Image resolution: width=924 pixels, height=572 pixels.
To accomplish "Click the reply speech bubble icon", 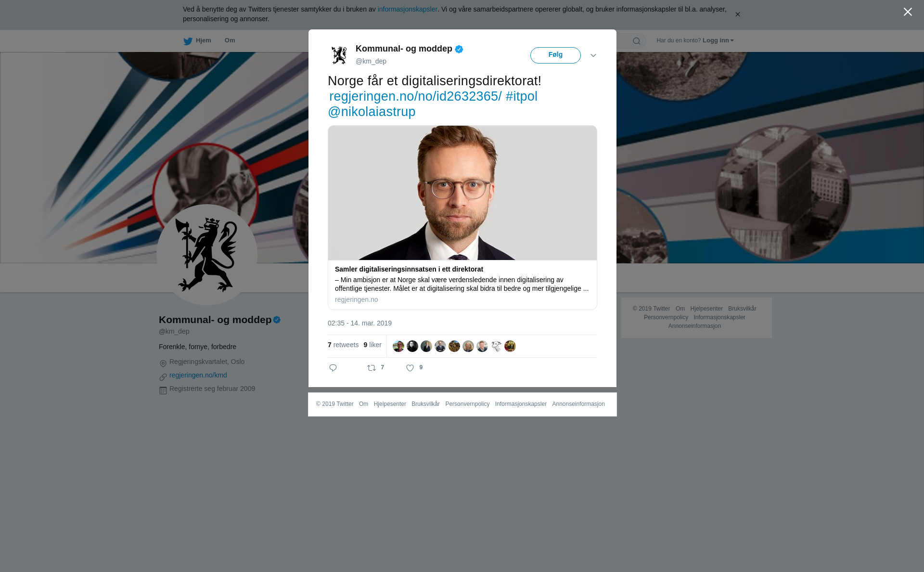I will pos(333,368).
